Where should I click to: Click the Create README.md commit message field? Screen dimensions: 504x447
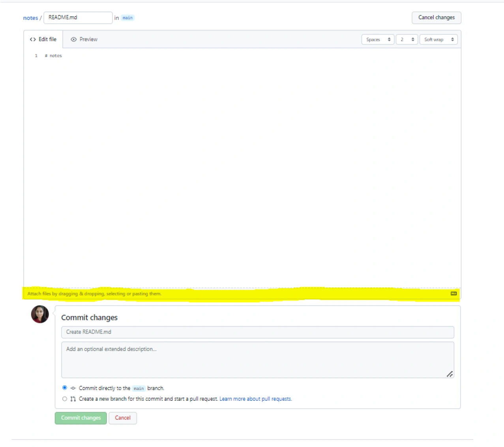[x=257, y=332]
